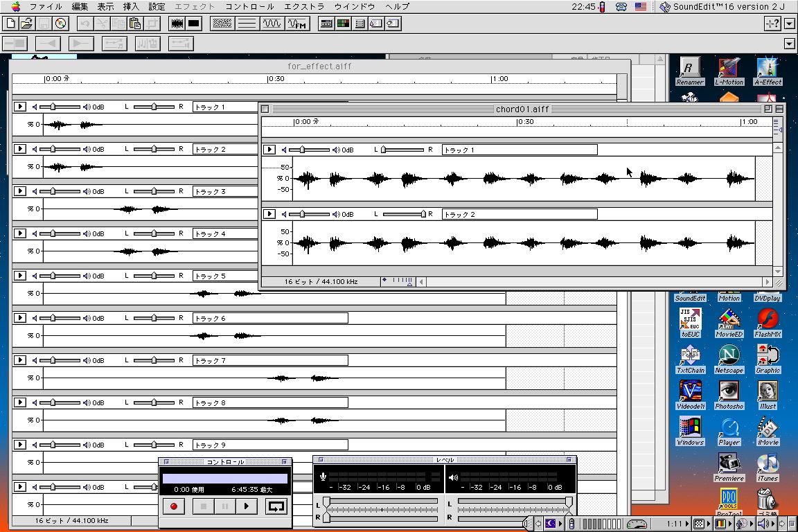Expand the 1:11 battery time control strip menu
Screen dimensions: 798x532
[x=677, y=524]
